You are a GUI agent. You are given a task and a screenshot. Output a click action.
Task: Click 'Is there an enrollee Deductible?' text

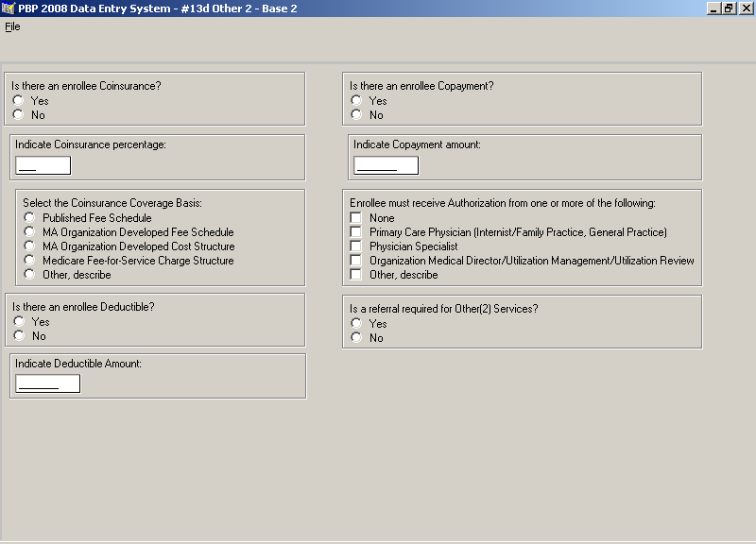(83, 307)
